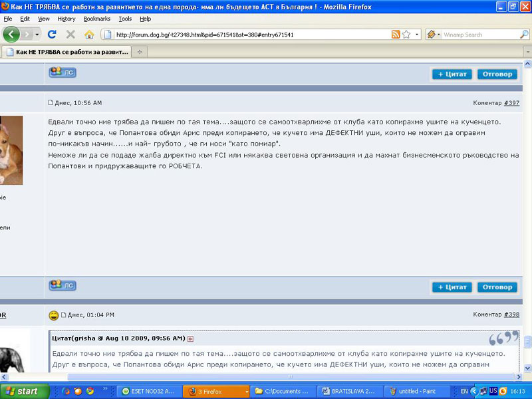Click the ЛС private message button above comment #397
Screen dimensions: 532x399
point(63,72)
